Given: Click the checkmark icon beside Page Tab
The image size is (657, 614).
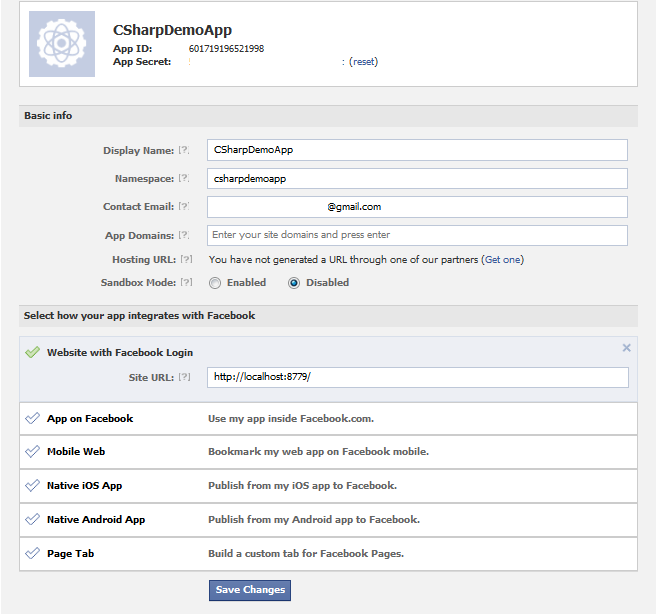Looking at the screenshot, I should tap(32, 553).
